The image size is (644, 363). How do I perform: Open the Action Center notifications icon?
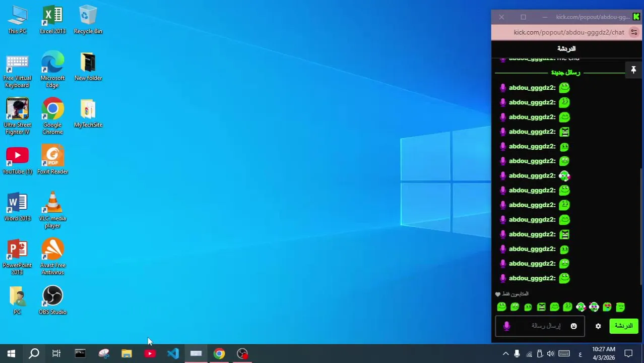(628, 353)
